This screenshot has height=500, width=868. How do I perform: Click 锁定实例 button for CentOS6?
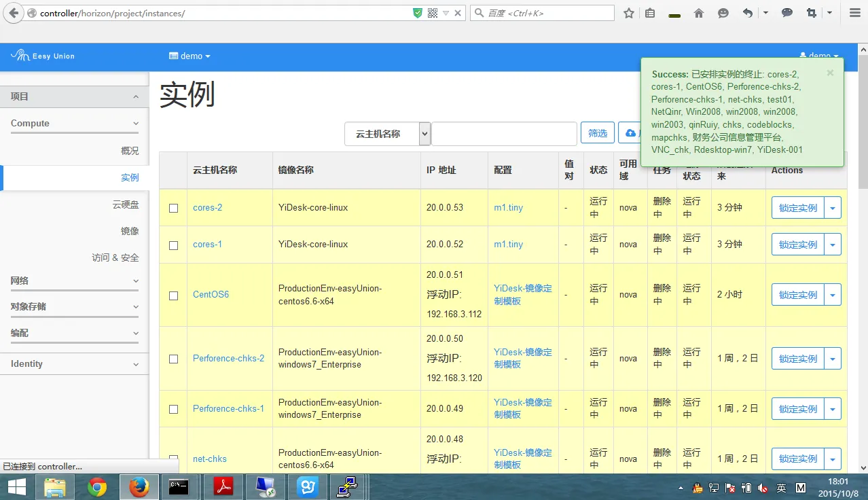coord(798,295)
